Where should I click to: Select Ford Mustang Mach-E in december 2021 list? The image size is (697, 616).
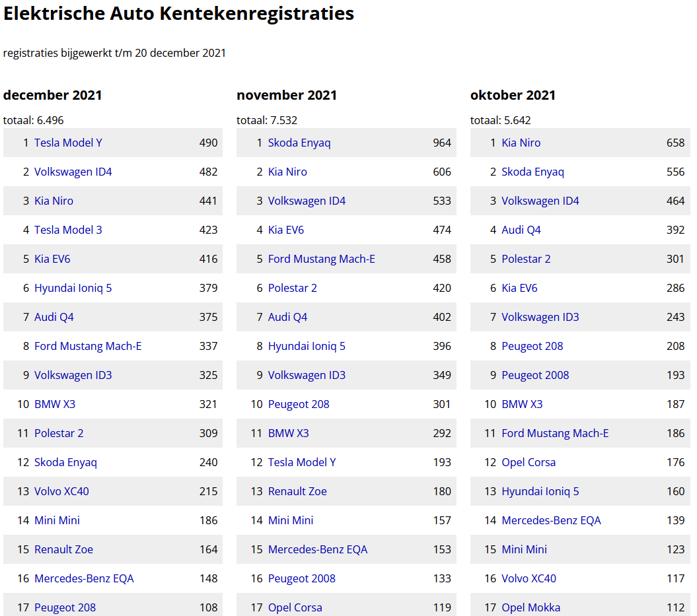coord(88,346)
